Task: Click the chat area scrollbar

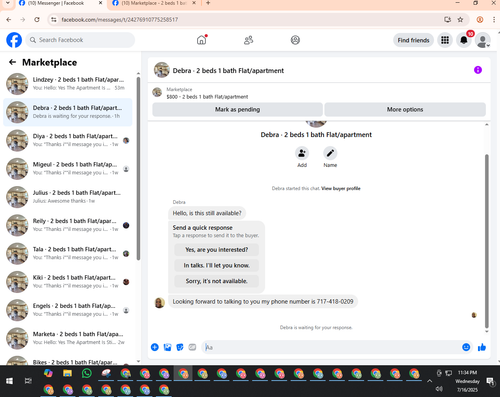Action: 487,241
